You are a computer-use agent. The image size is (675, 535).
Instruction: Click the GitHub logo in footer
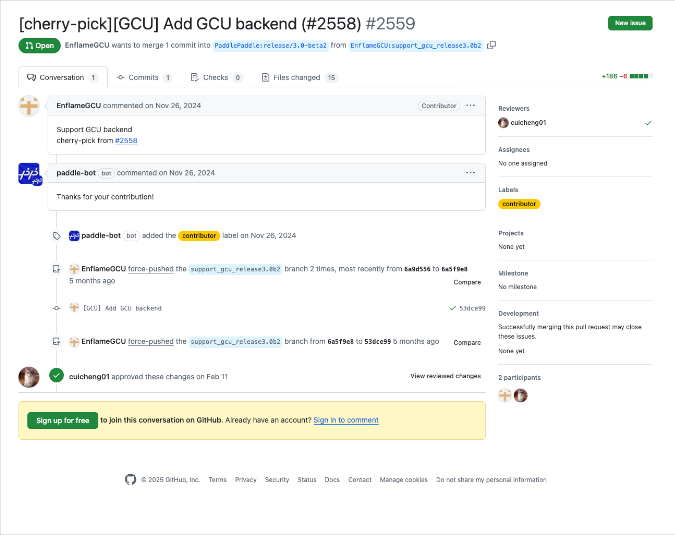(130, 479)
